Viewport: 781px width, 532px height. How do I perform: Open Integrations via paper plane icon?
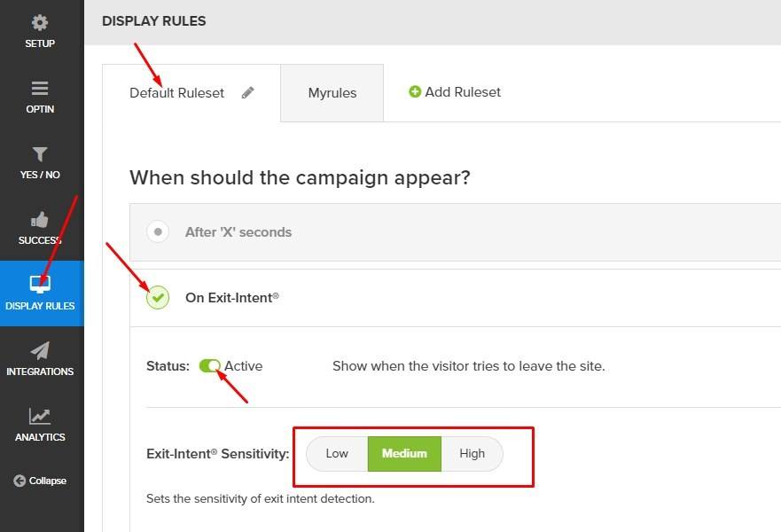40,350
